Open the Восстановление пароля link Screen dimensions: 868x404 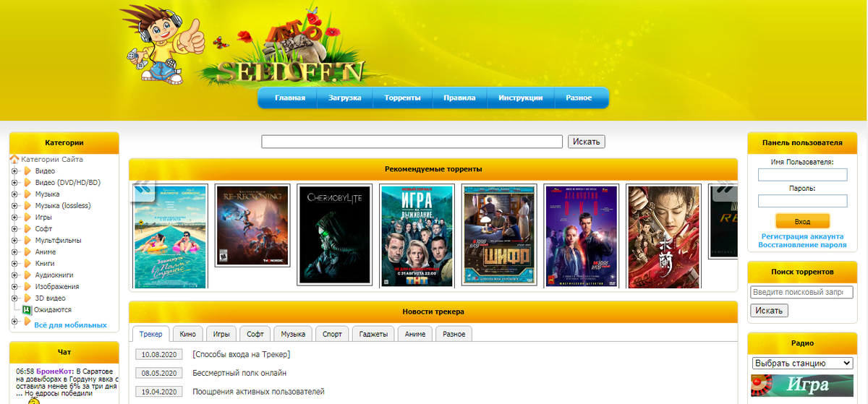(802, 245)
